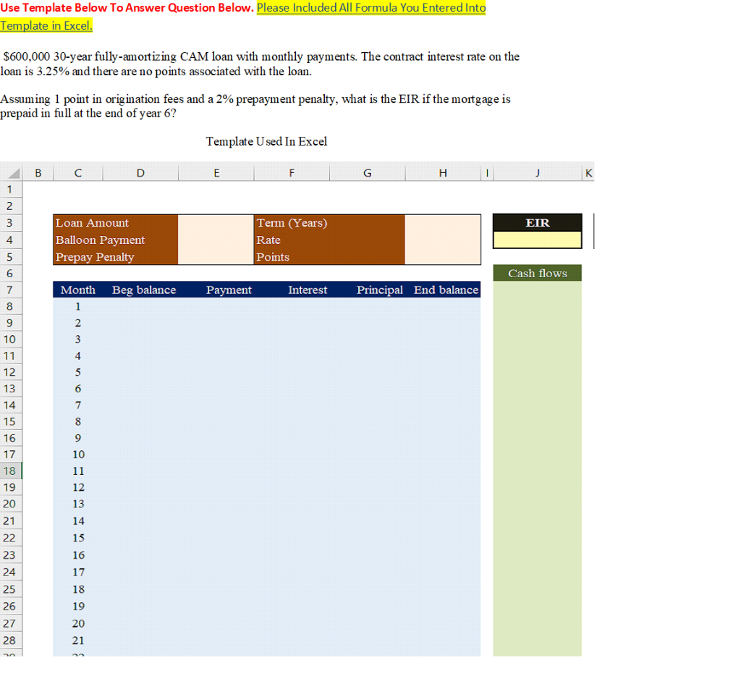
Task: Click the Loan Amount value cell E3
Action: pyautogui.click(x=216, y=223)
